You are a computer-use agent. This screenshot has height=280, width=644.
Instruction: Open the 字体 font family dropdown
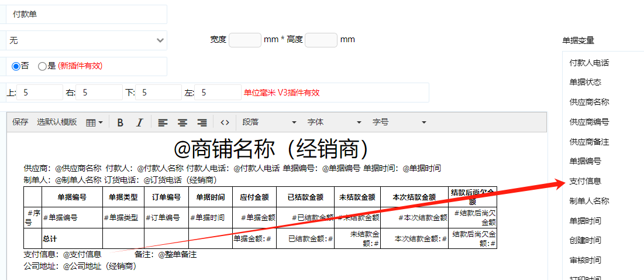[x=334, y=122]
